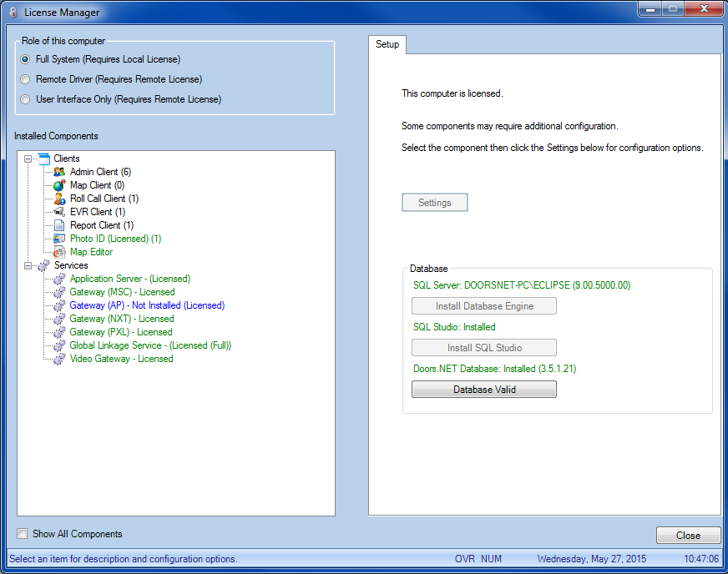Image resolution: width=728 pixels, height=574 pixels.
Task: Click the EVR Client camera icon
Action: pyautogui.click(x=59, y=212)
